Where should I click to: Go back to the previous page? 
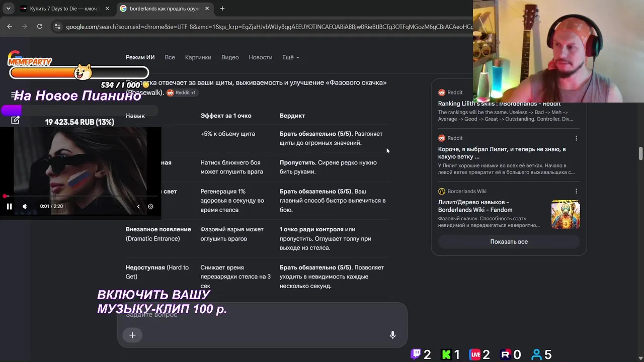point(10,27)
